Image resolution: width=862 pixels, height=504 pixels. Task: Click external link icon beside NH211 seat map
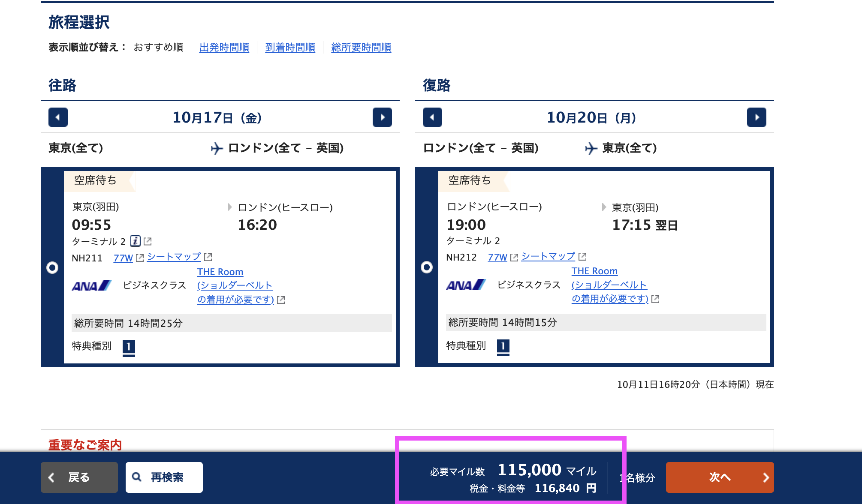coord(208,257)
